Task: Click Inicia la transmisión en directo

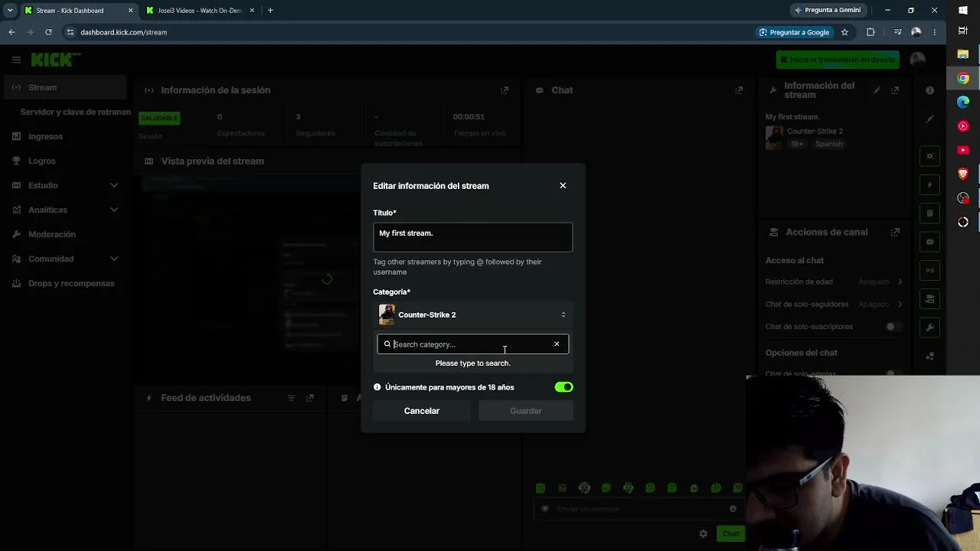Action: point(838,60)
